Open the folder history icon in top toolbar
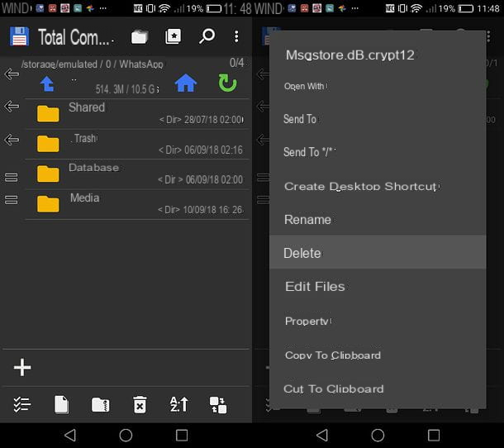The width and height of the screenshot is (504, 448). [x=140, y=36]
